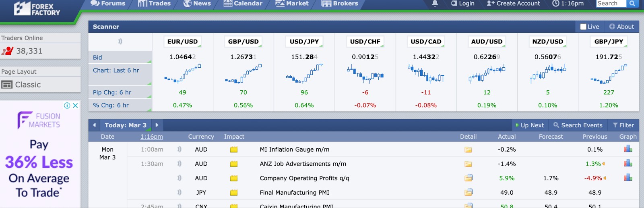Click Search Events button

[578, 125]
